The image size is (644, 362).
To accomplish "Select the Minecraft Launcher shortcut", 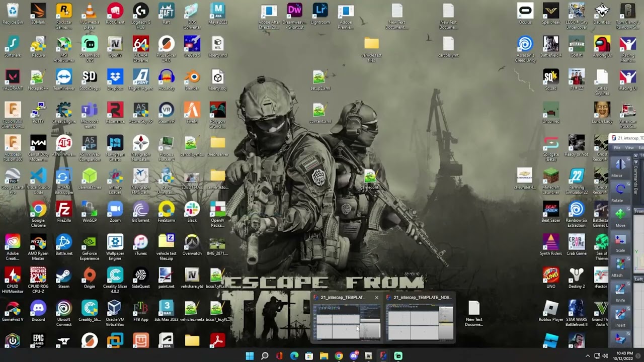I will click(x=551, y=182).
